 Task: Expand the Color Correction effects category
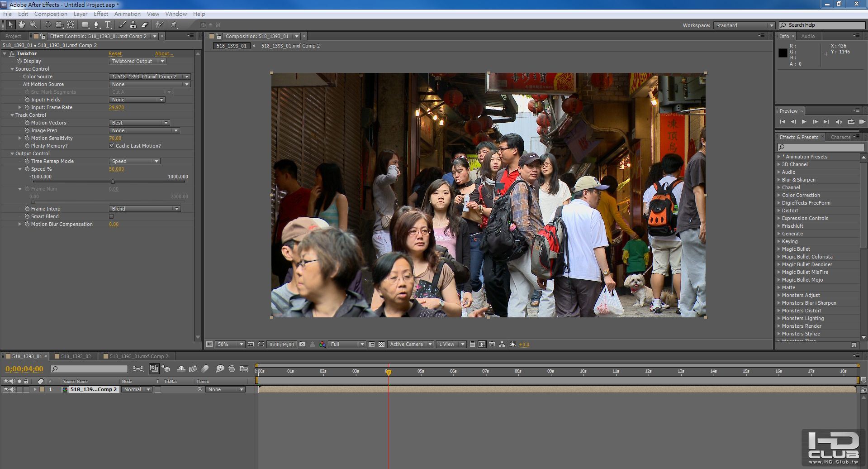coord(779,195)
